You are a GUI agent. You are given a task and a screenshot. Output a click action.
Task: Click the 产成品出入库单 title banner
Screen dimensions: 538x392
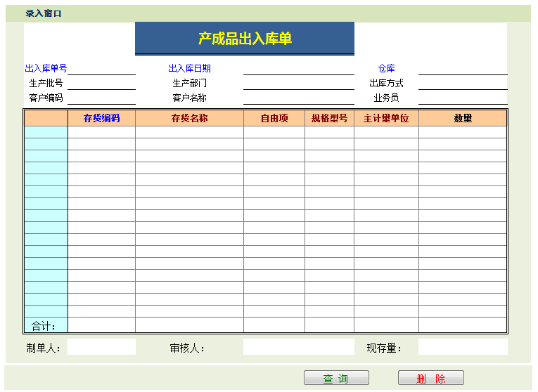(245, 38)
